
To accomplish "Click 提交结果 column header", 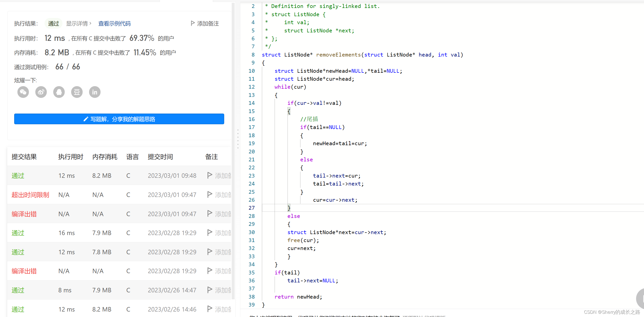I will (x=24, y=157).
